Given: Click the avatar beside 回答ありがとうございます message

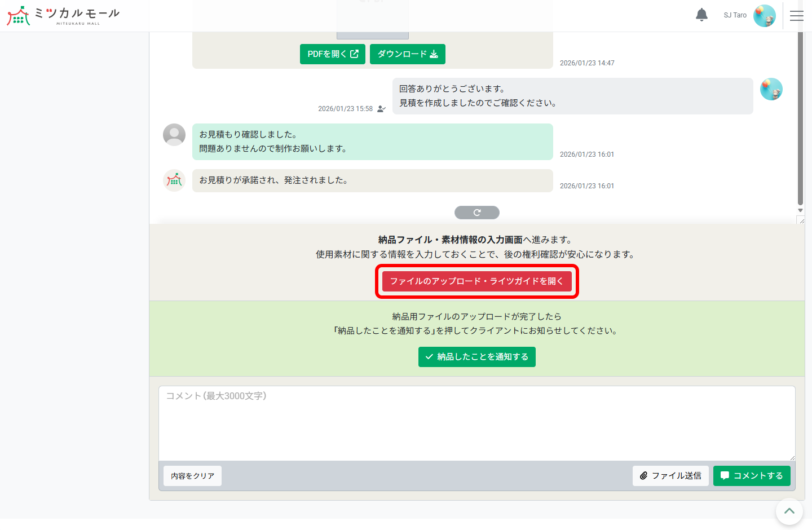Looking at the screenshot, I should (771, 89).
